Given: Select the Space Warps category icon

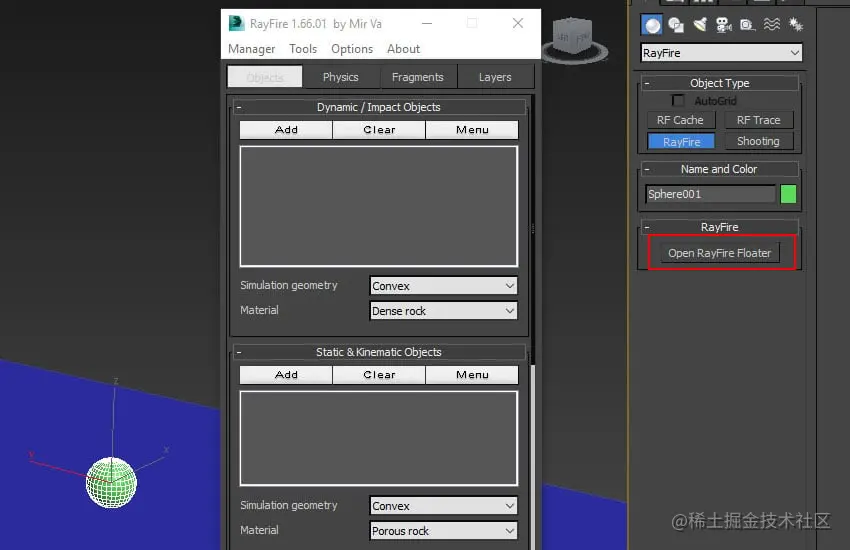Looking at the screenshot, I should pos(772,25).
